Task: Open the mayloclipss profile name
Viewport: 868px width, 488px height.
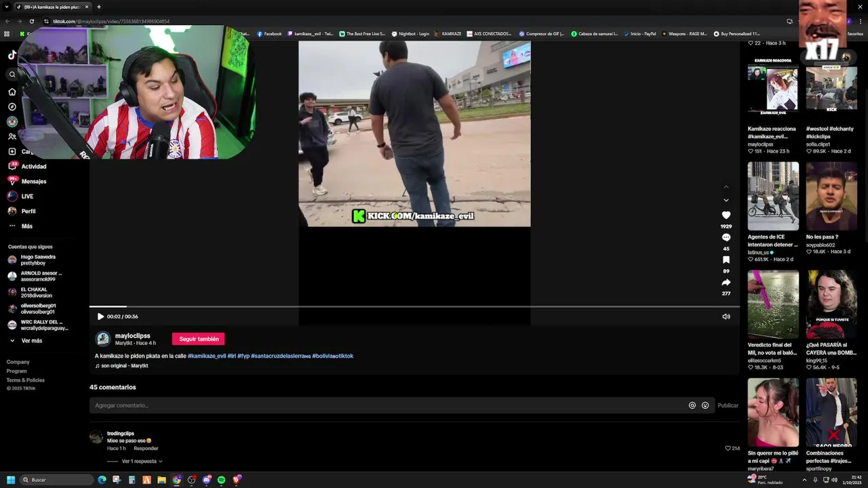Action: 133,335
